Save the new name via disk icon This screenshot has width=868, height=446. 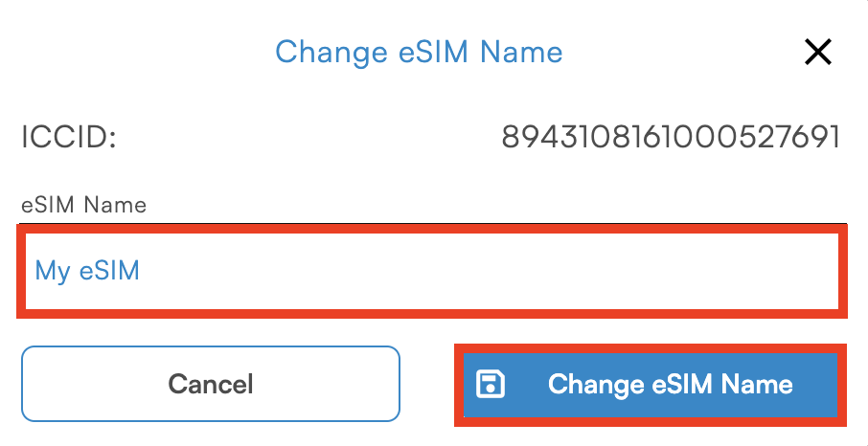(491, 384)
